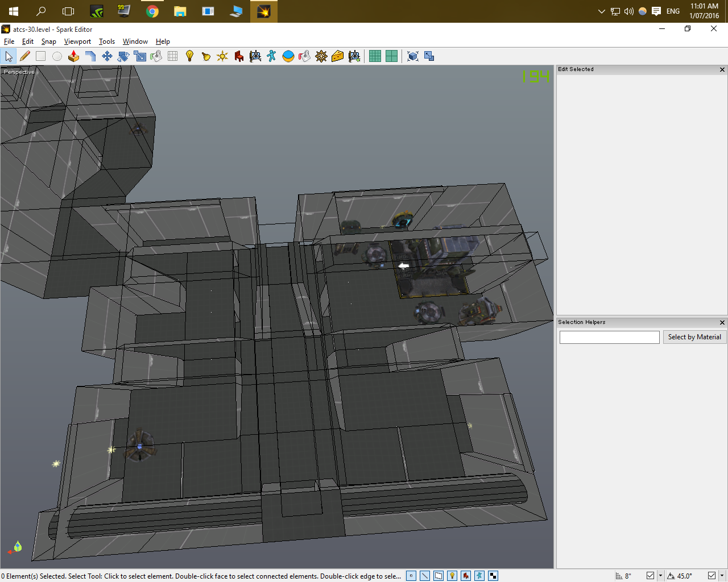This screenshot has width=728, height=582.
Task: Click the Select by Material button
Action: coord(694,337)
